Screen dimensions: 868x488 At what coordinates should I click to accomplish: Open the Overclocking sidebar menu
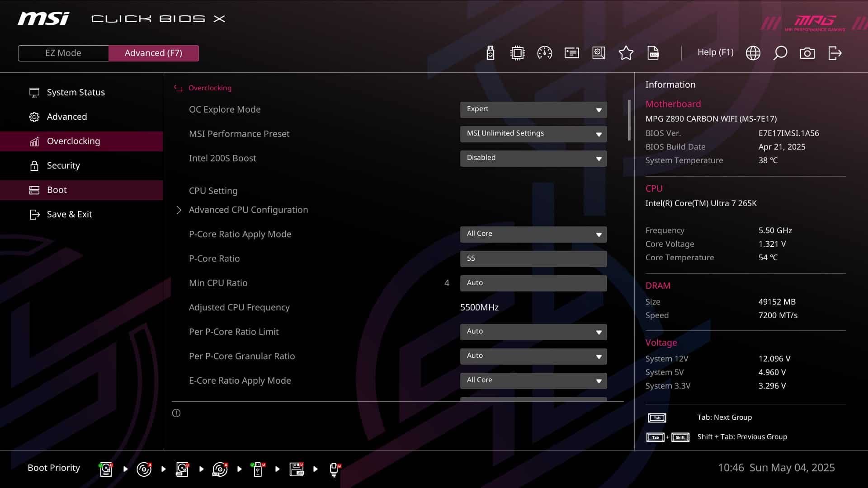point(81,141)
